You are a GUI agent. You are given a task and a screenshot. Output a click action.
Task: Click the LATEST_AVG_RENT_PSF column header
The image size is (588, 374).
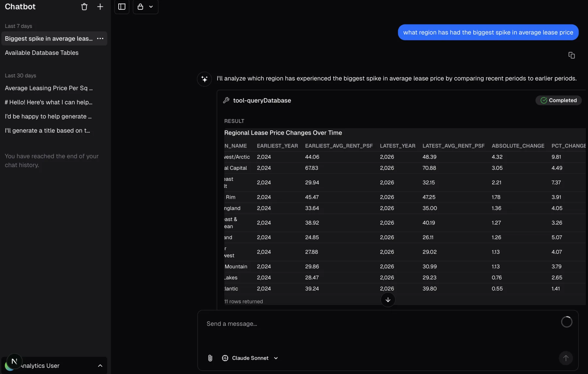pyautogui.click(x=453, y=146)
